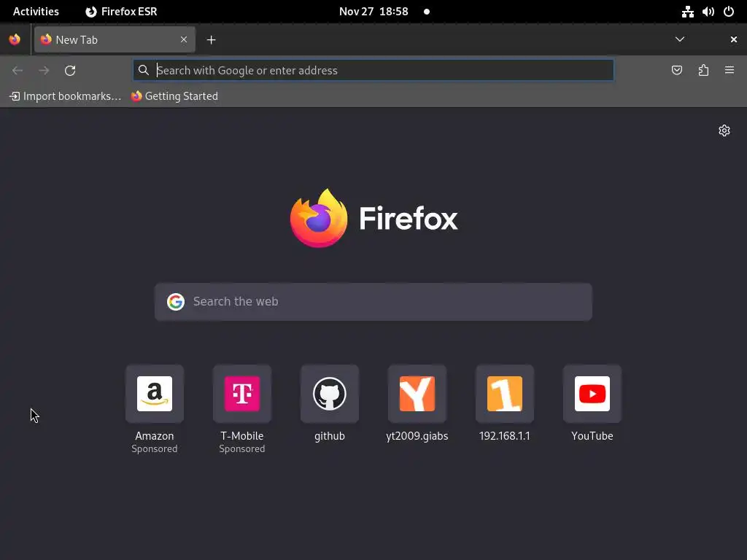Reload the current page
This screenshot has width=747, height=560.
[x=70, y=71]
